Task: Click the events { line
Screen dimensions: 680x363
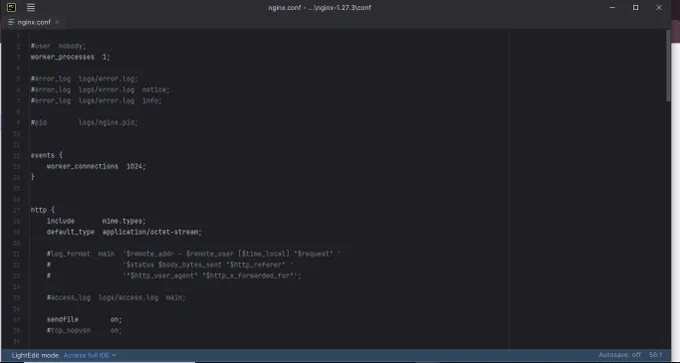Action: coord(46,155)
